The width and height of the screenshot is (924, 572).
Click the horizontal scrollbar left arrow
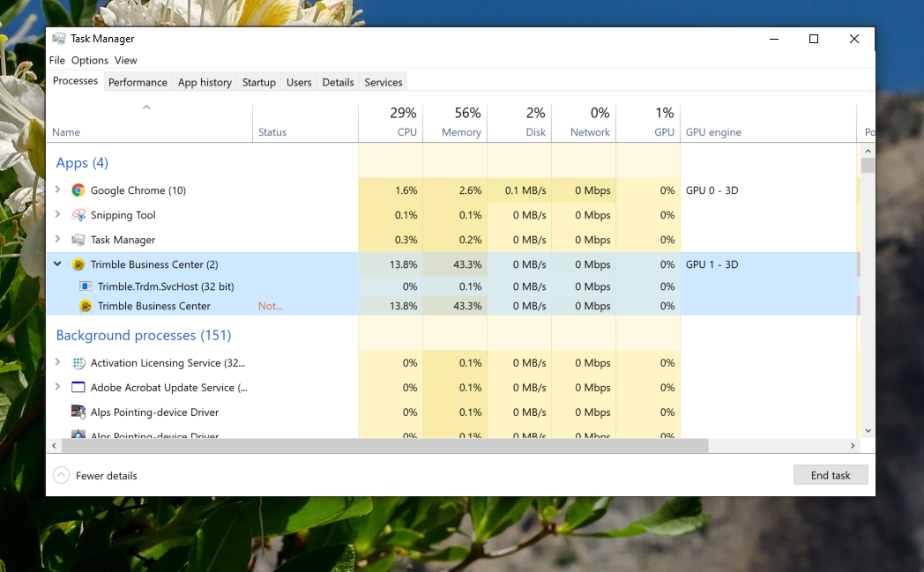pos(54,445)
